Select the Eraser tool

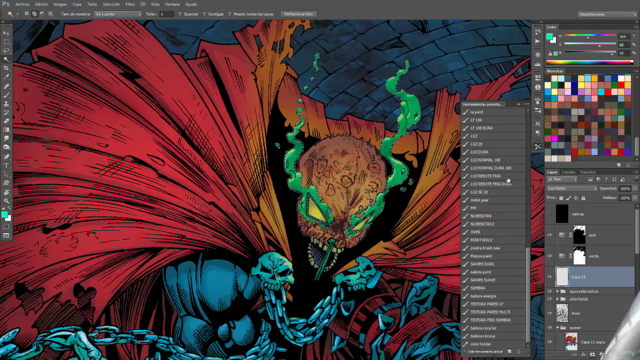[x=6, y=121]
